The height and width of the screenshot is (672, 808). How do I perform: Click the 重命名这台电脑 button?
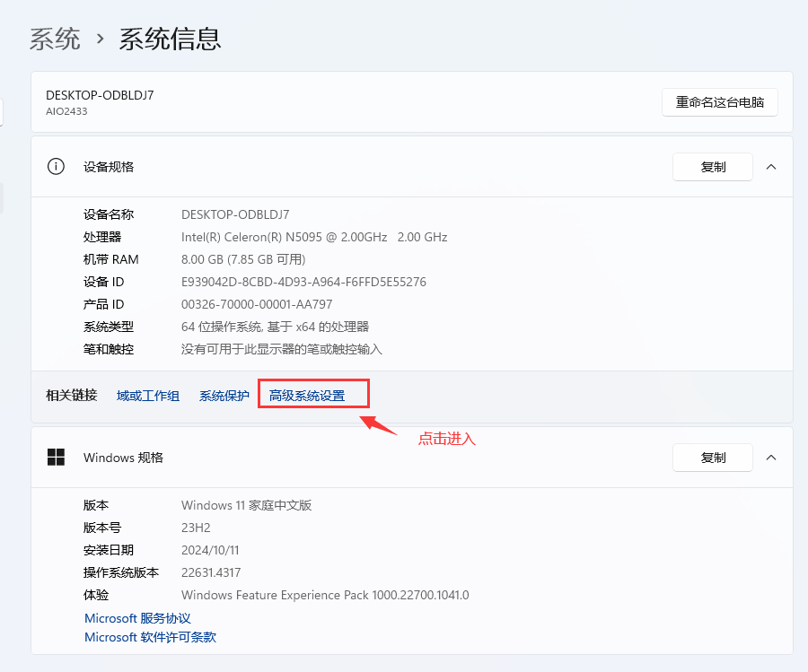719,102
